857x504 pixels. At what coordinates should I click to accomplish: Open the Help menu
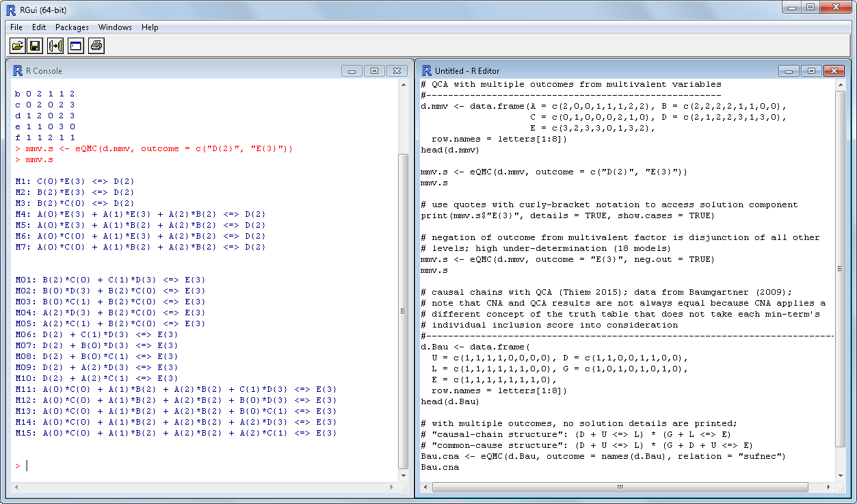pyautogui.click(x=150, y=27)
